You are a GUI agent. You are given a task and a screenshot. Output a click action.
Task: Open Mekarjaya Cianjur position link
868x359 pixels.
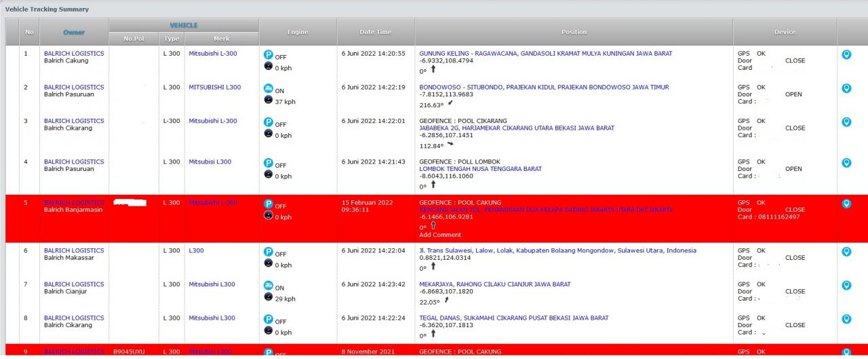click(494, 284)
